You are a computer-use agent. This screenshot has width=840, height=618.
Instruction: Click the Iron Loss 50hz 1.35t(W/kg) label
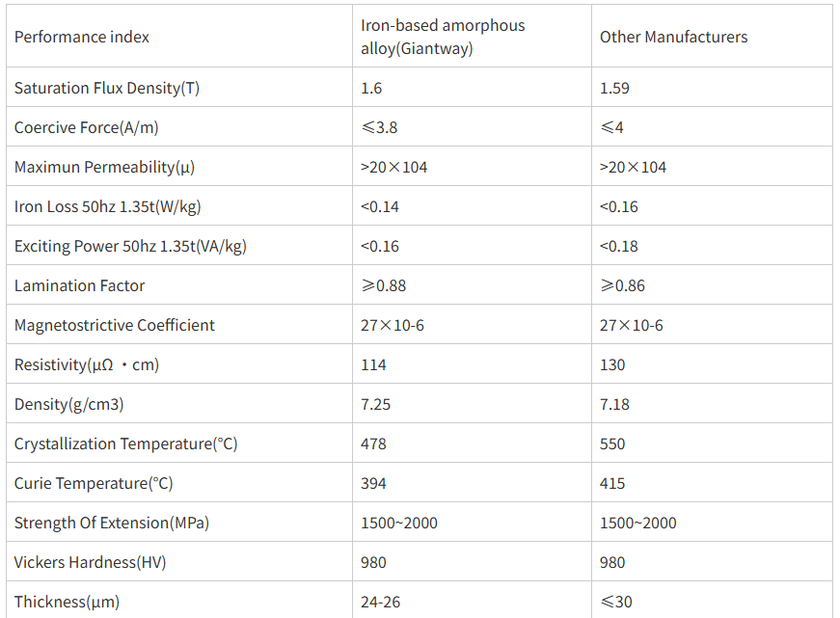(x=108, y=206)
